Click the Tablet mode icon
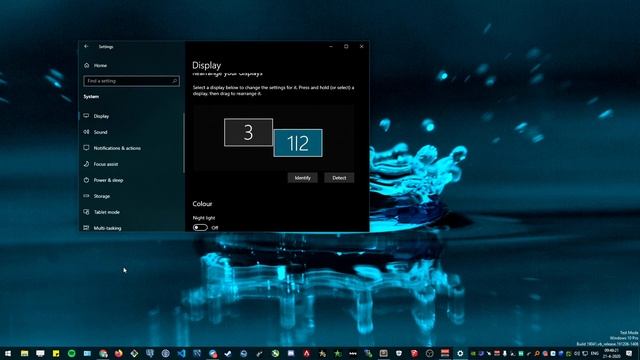This screenshot has width=640, height=360. pos(86,212)
